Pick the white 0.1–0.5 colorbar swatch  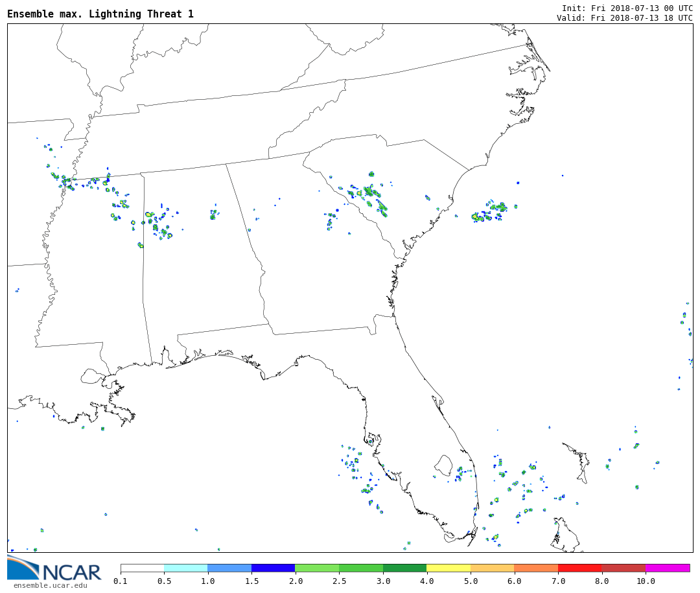[142, 568]
